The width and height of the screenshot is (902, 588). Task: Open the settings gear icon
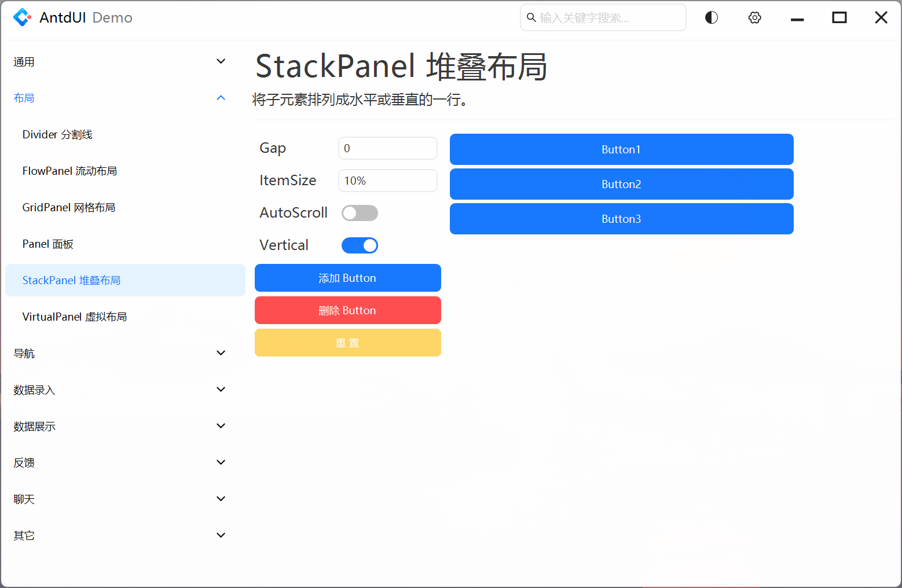coord(754,17)
